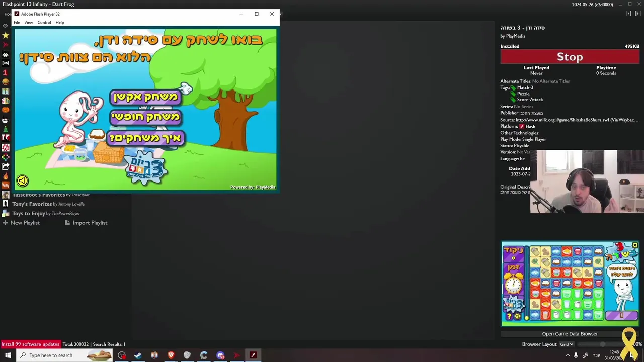Open the hamburger playlist icon
The width and height of the screenshot is (644, 362).
(6, 82)
